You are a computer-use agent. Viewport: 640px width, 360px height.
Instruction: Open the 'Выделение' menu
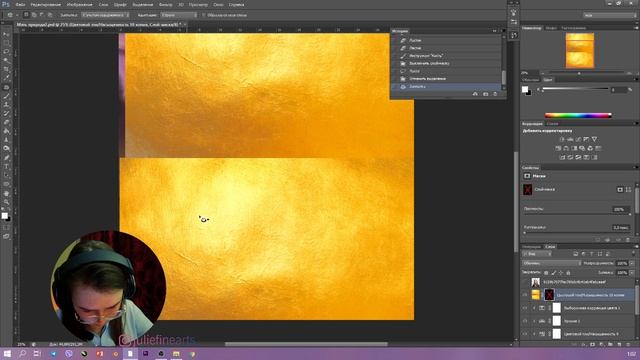coord(142,4)
